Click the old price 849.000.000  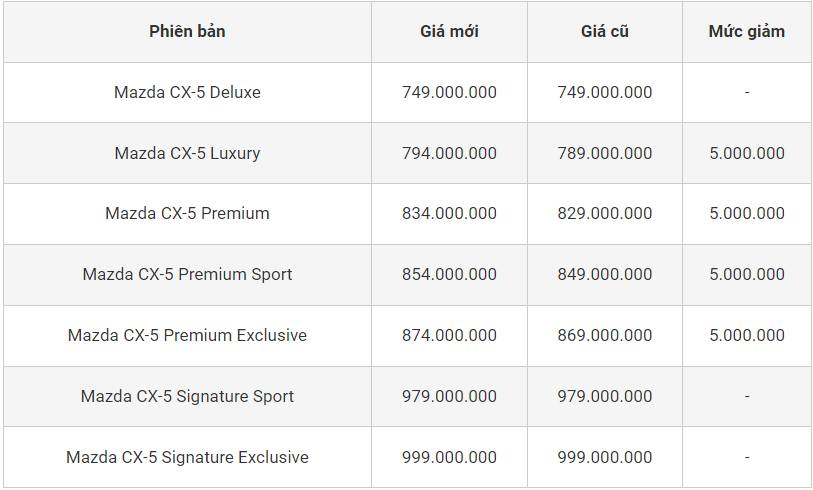604,274
